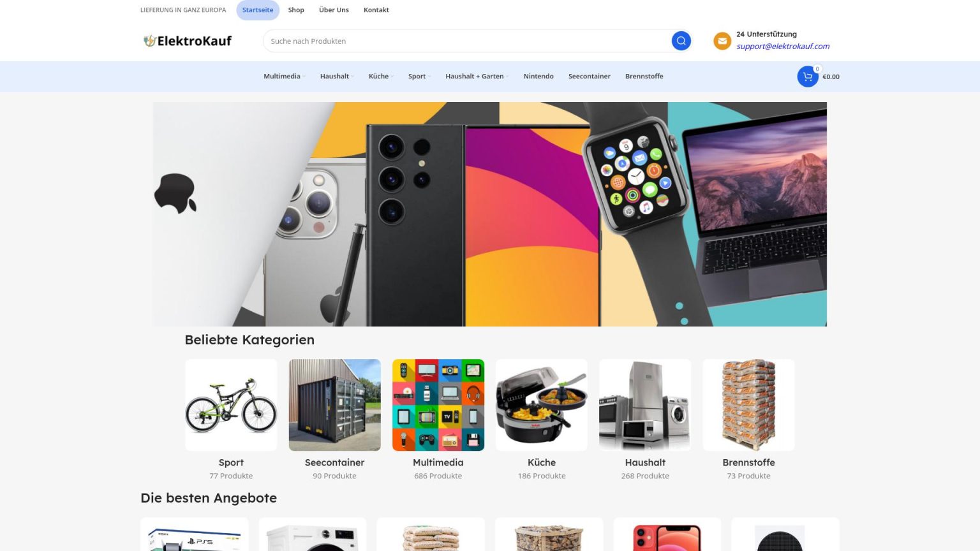Open the Über Uns page
This screenshot has height=551, width=980.
click(334, 10)
